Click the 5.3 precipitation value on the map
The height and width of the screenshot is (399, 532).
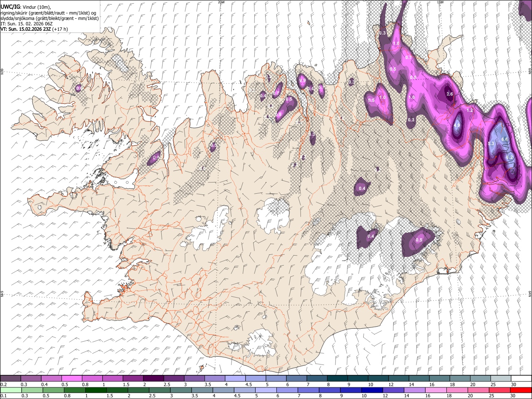click(490, 143)
